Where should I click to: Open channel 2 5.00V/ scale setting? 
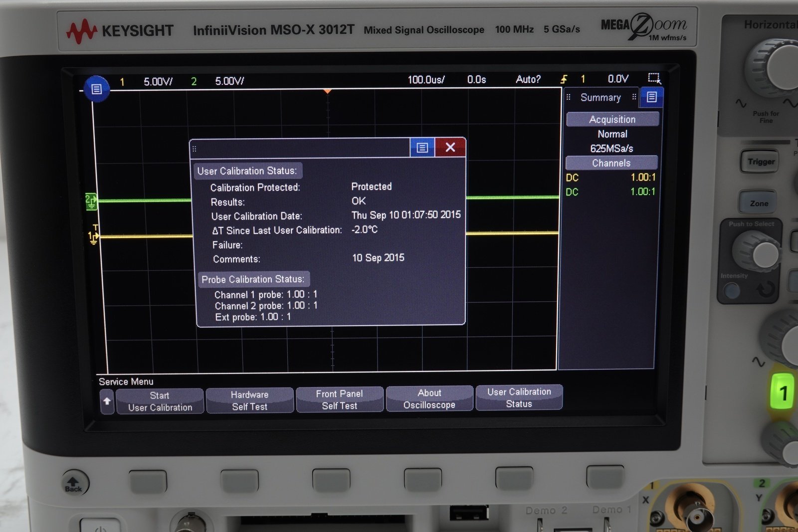(x=229, y=81)
